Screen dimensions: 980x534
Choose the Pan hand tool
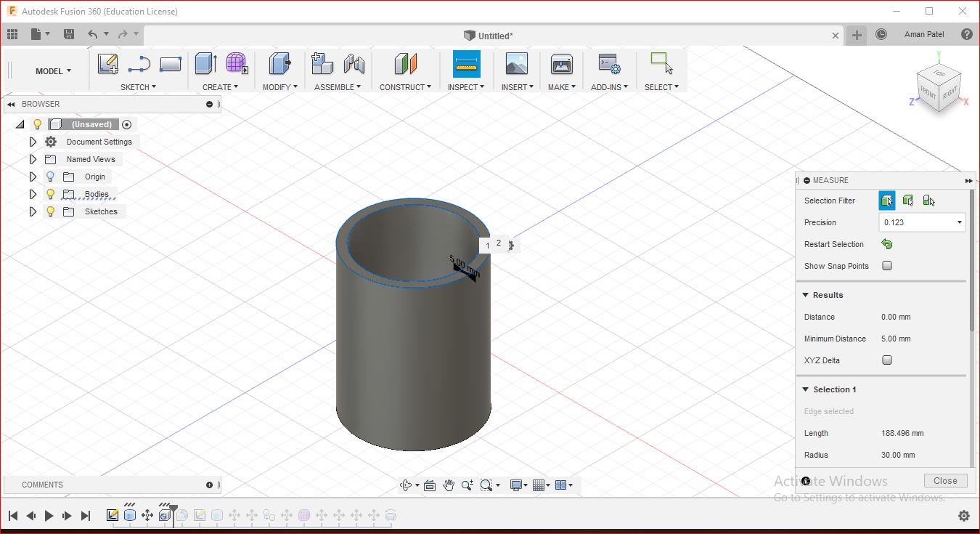point(449,485)
